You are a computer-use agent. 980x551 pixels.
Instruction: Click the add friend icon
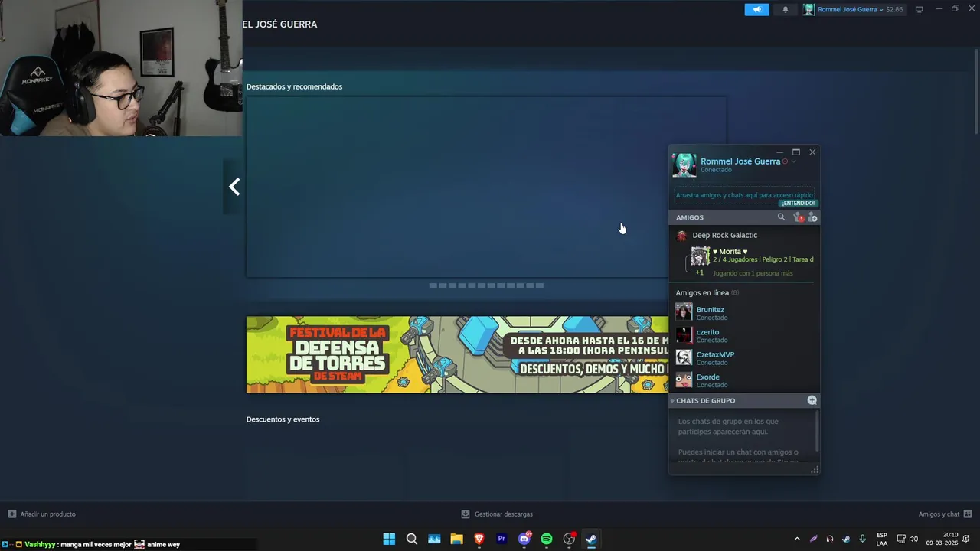pyautogui.click(x=812, y=217)
